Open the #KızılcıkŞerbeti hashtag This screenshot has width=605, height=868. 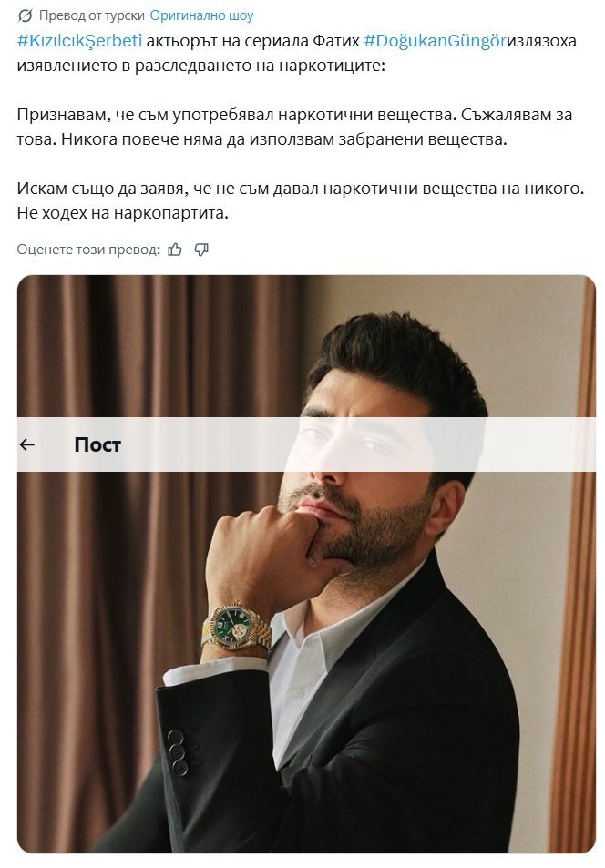pyautogui.click(x=79, y=41)
